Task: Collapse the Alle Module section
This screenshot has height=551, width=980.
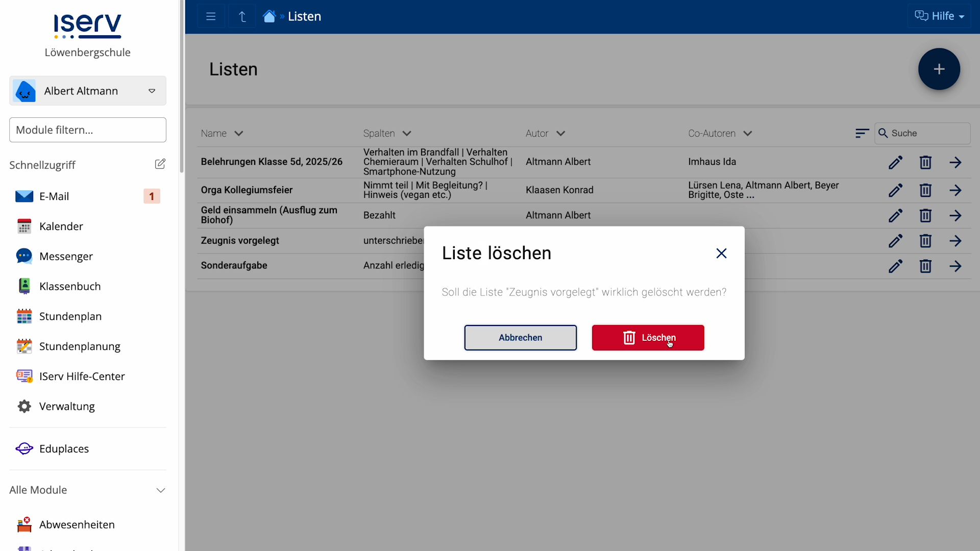Action: tap(160, 490)
